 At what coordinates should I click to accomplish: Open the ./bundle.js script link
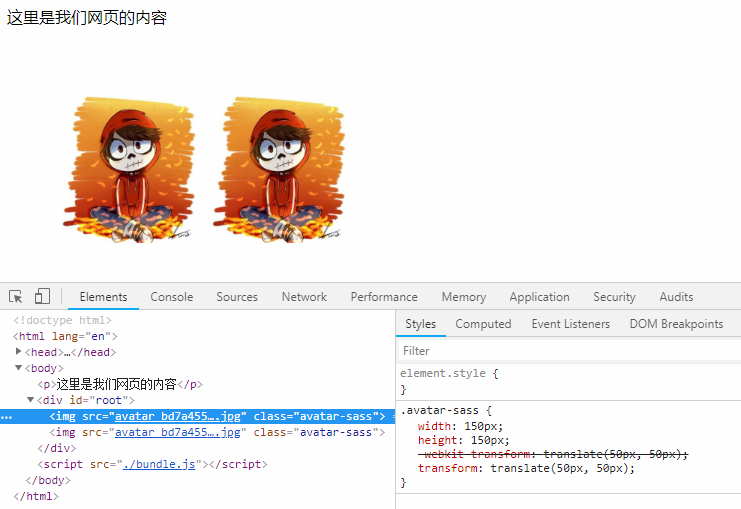(159, 465)
